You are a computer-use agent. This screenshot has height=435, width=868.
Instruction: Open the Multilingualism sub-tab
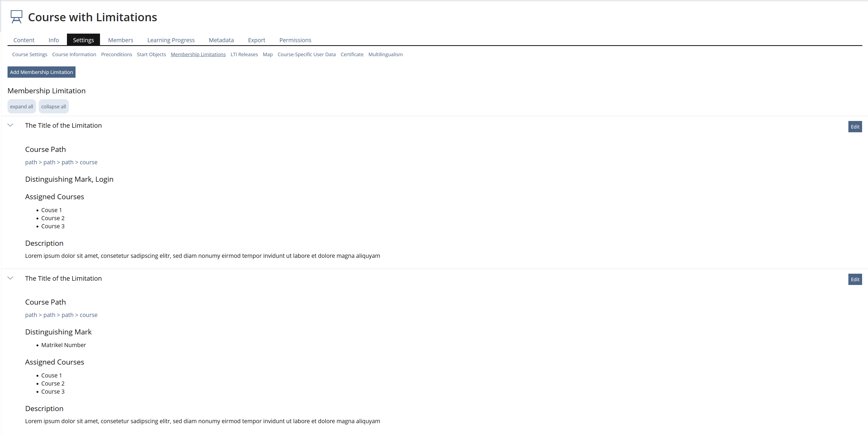pos(385,54)
